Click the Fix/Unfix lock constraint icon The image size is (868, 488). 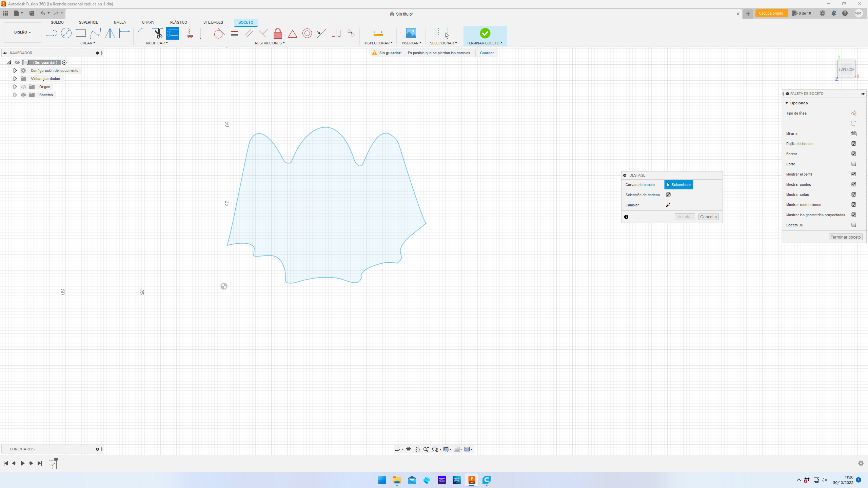click(278, 33)
